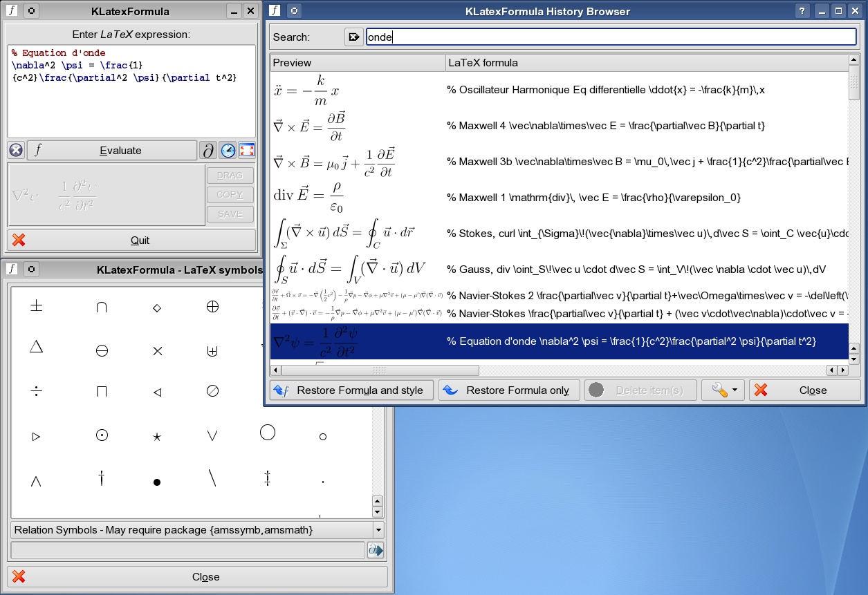
Task: Insert the filled bullet symbol
Action: click(157, 482)
